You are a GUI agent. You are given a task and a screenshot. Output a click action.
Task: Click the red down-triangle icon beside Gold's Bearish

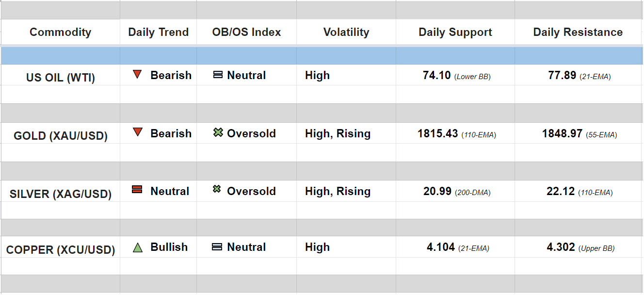pyautogui.click(x=137, y=132)
